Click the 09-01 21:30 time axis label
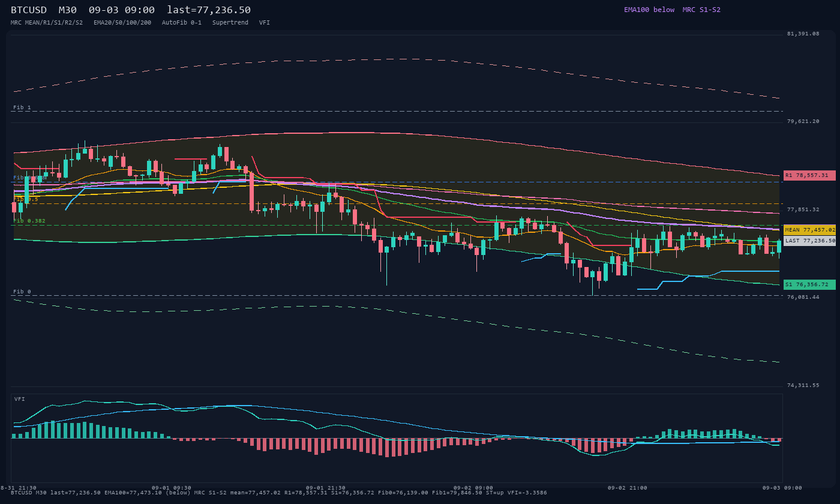The image size is (840, 504). tap(326, 488)
